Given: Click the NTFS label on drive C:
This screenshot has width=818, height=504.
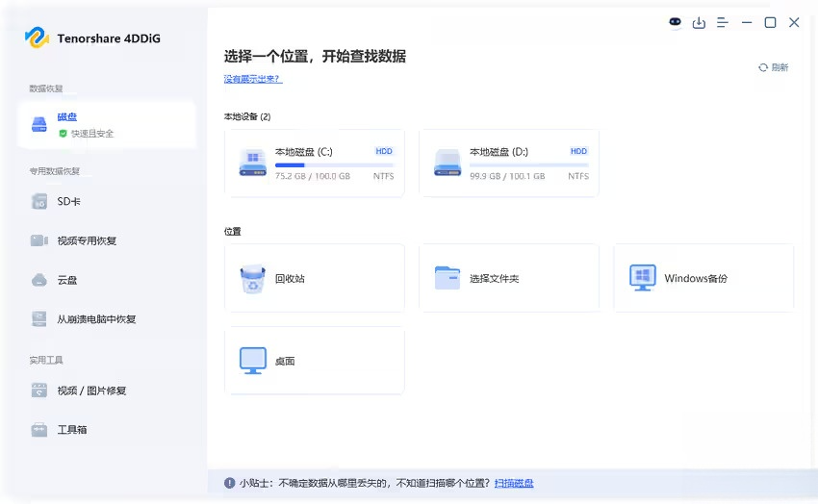Looking at the screenshot, I should [383, 176].
